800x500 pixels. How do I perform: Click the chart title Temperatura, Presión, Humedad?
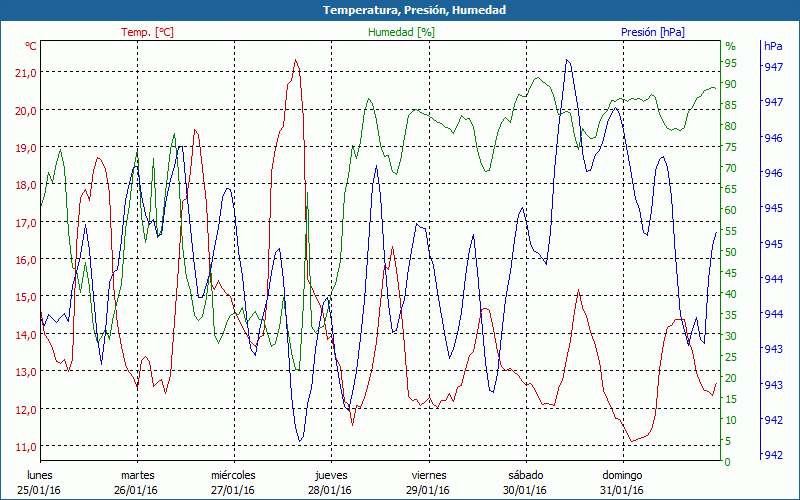pos(400,10)
